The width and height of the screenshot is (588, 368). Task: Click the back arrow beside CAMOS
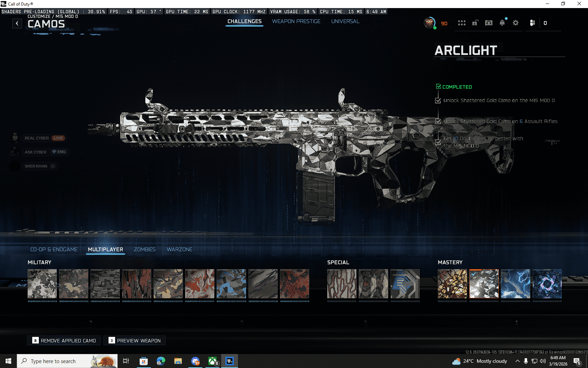pos(17,23)
